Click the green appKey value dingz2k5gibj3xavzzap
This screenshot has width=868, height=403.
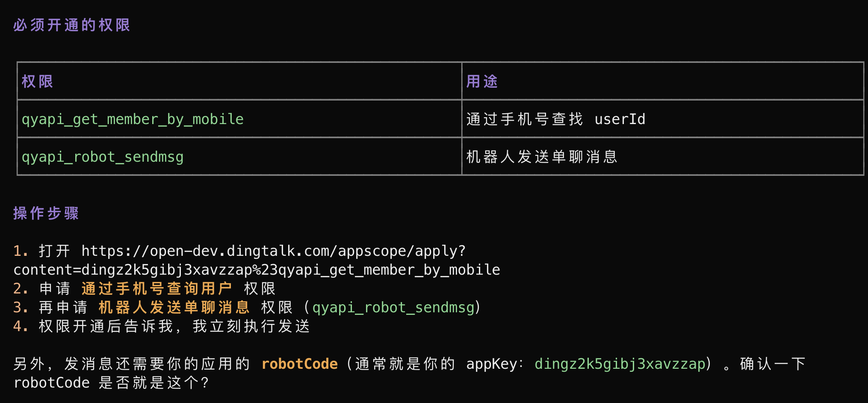pos(620,364)
